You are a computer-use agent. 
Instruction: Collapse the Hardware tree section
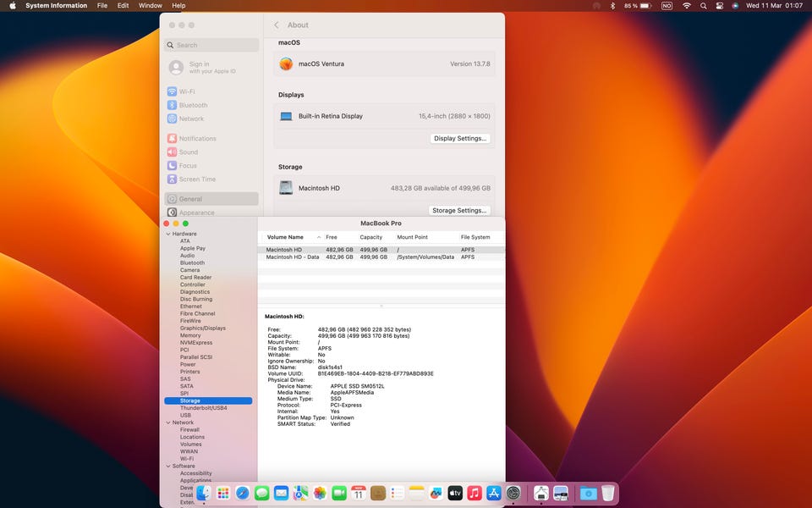(x=167, y=234)
